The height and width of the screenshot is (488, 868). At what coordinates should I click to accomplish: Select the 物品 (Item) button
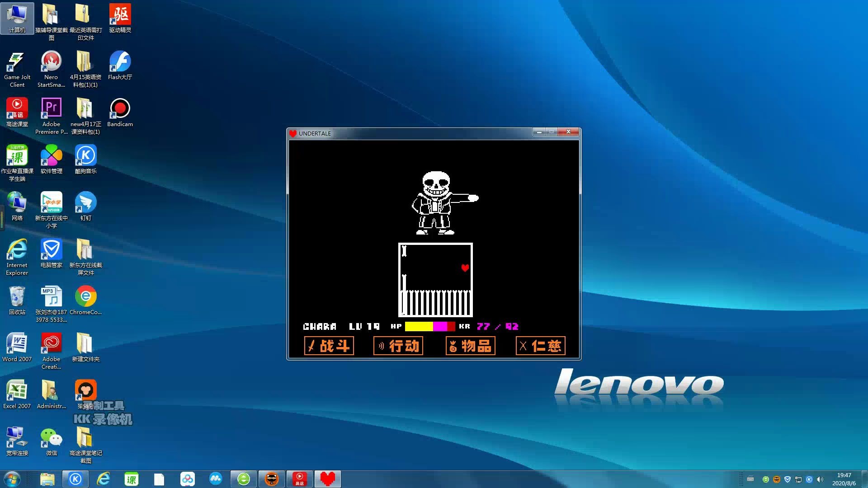pyautogui.click(x=470, y=346)
